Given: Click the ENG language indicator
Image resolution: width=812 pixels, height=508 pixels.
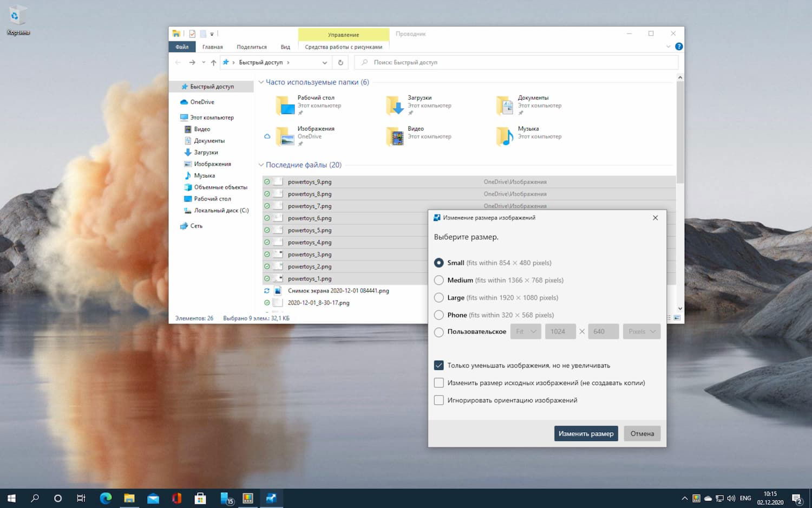Looking at the screenshot, I should coord(745,498).
